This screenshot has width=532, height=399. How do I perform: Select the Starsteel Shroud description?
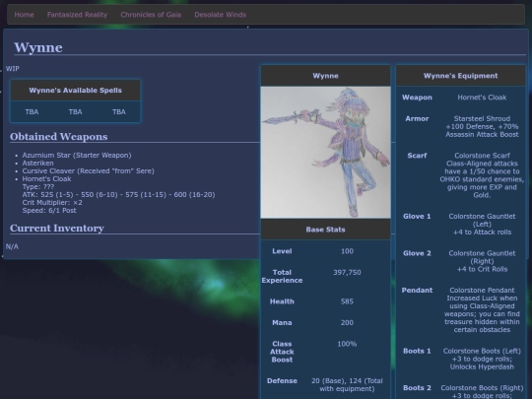(482, 126)
